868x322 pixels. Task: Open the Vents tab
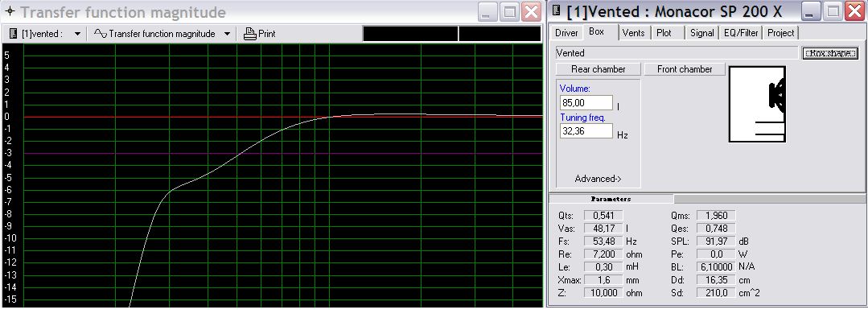click(x=633, y=33)
